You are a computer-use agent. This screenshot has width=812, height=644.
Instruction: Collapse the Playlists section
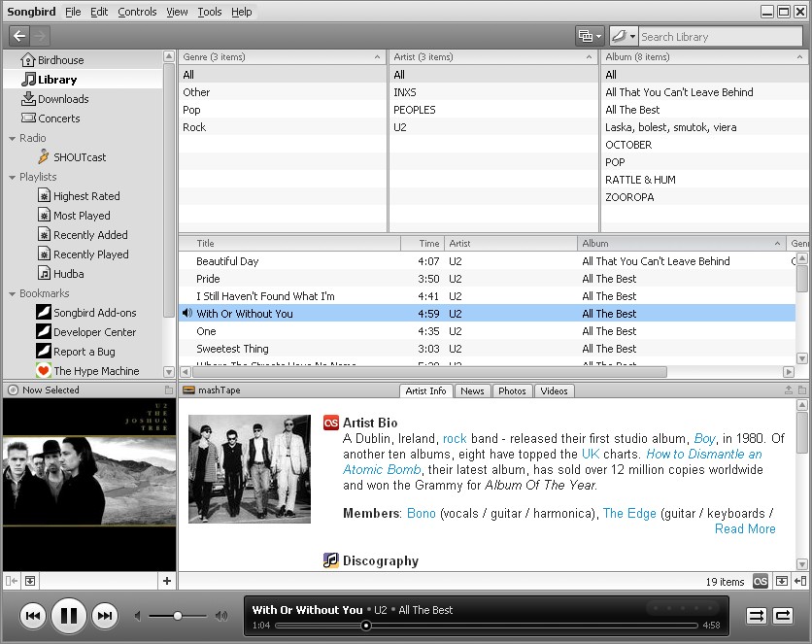click(13, 177)
